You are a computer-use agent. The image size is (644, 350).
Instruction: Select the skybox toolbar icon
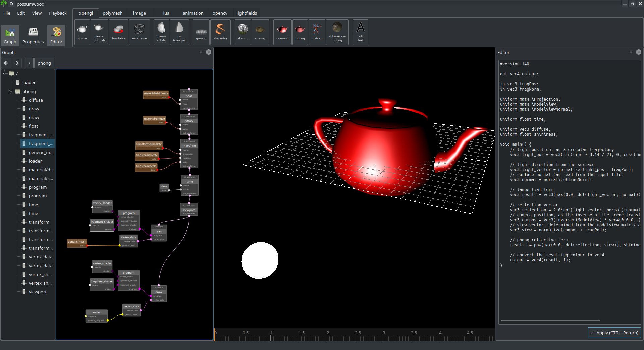coord(243,32)
